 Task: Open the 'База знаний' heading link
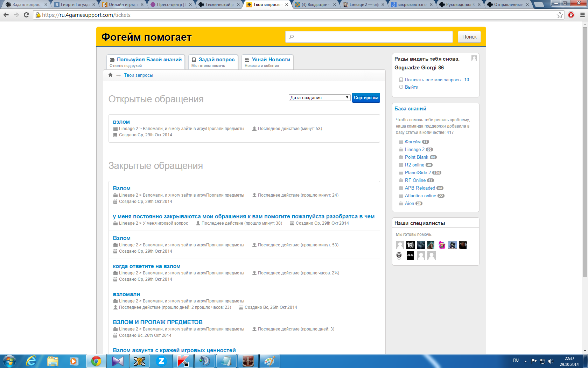coord(411,109)
